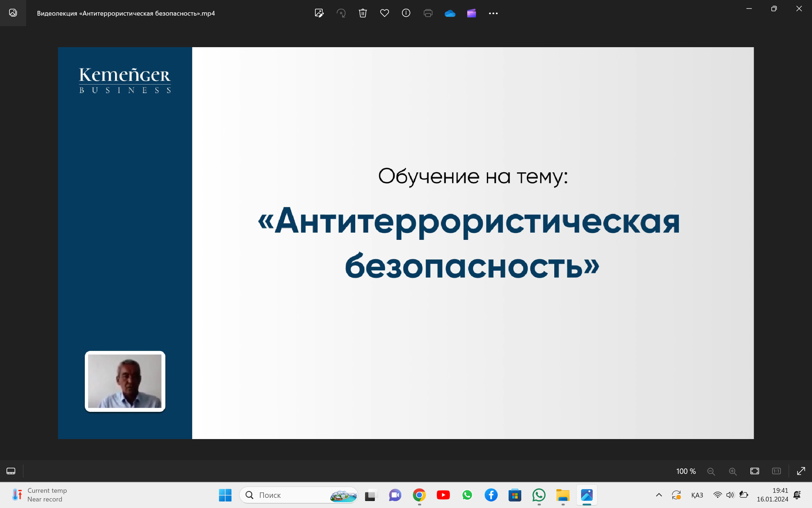The height and width of the screenshot is (508, 812).
Task: Open the See more three-dots menu
Action: pyautogui.click(x=493, y=13)
